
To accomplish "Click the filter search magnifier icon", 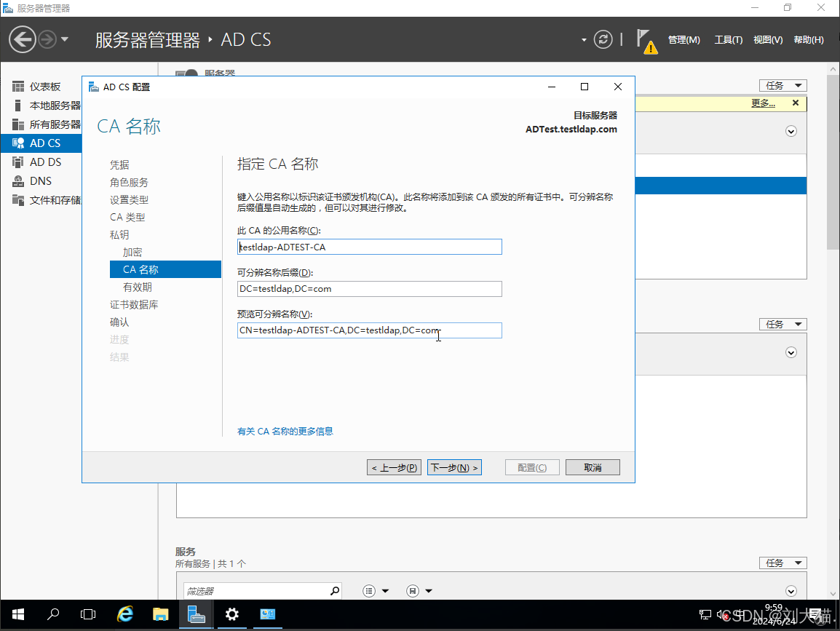I will pyautogui.click(x=335, y=591).
